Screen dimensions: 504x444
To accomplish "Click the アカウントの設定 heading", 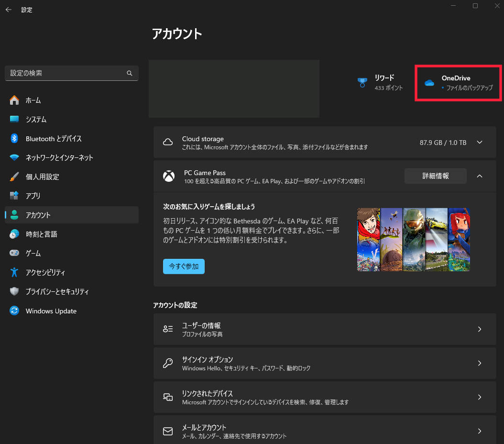I will pyautogui.click(x=175, y=305).
